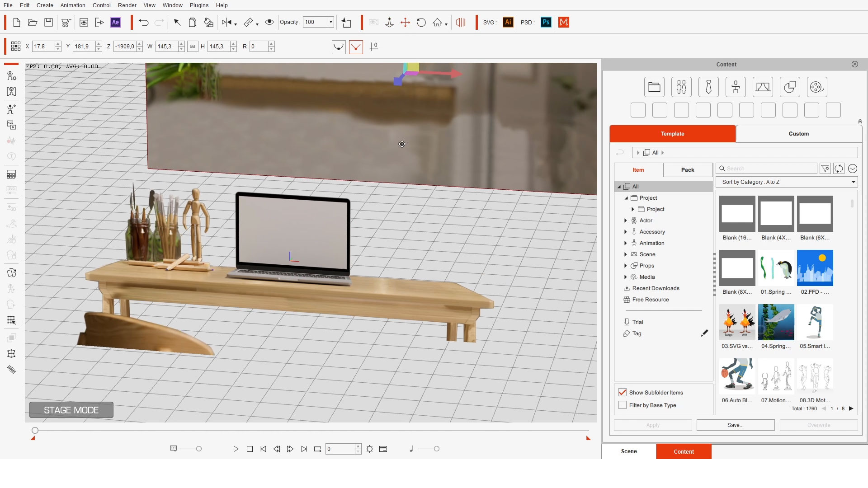Click the timeline scrubber handle
Viewport: 868px width, 488px height.
point(35,431)
